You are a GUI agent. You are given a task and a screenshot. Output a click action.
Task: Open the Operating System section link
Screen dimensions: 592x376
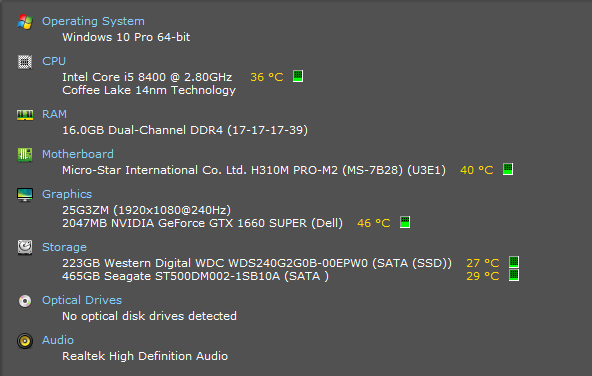93,21
